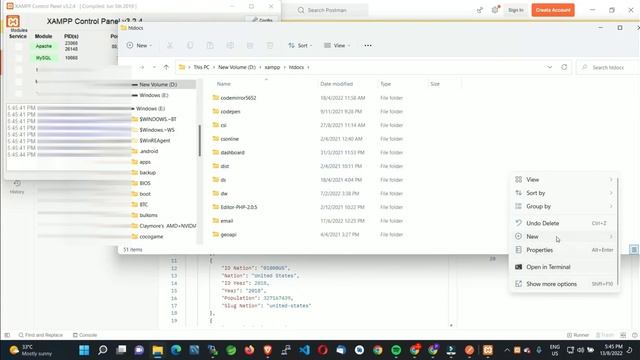Click the Rename icon in Explorer toolbar
This screenshot has width=640, height=360.
(230, 46)
